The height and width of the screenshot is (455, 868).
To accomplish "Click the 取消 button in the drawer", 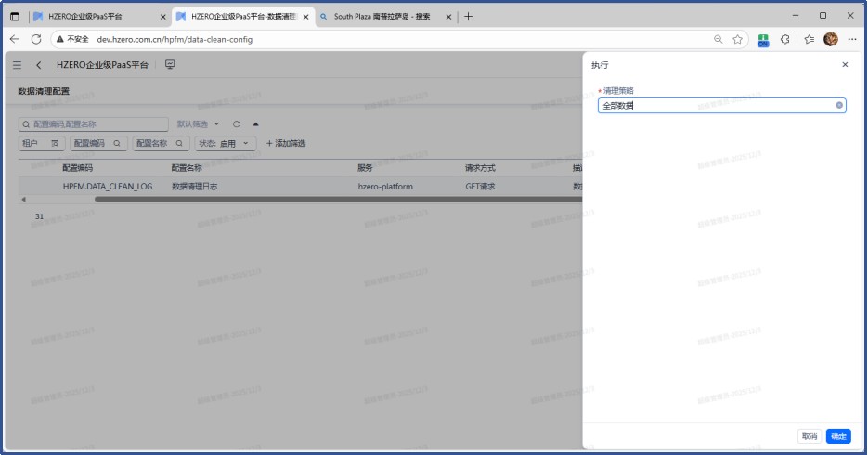I will 810,436.
